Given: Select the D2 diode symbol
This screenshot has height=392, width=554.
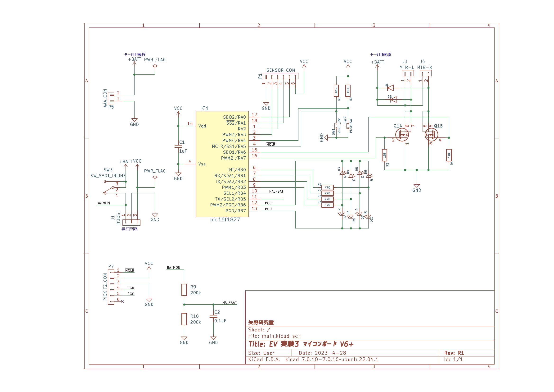Looking at the screenshot, I should tap(393, 100).
